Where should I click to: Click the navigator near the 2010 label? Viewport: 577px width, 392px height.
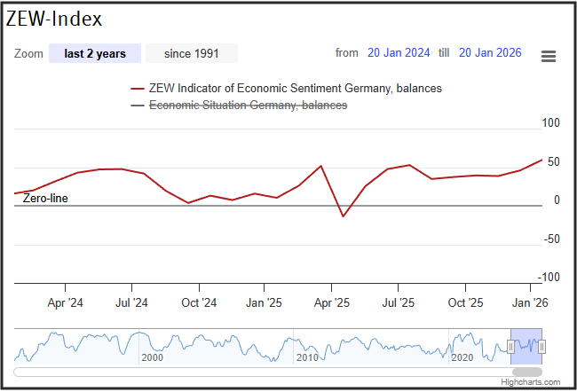click(x=306, y=346)
